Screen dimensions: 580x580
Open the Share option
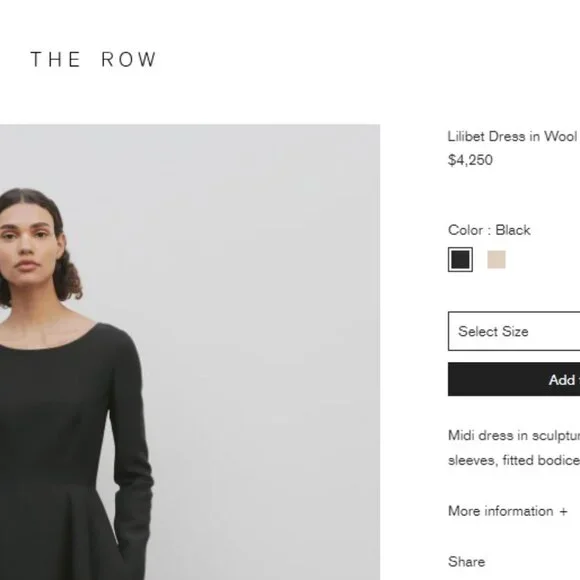(466, 562)
